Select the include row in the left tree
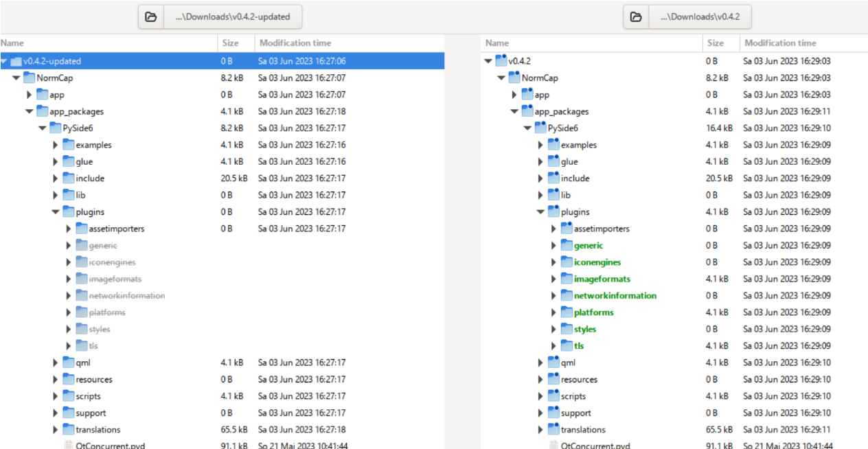868x449 pixels. (x=90, y=178)
